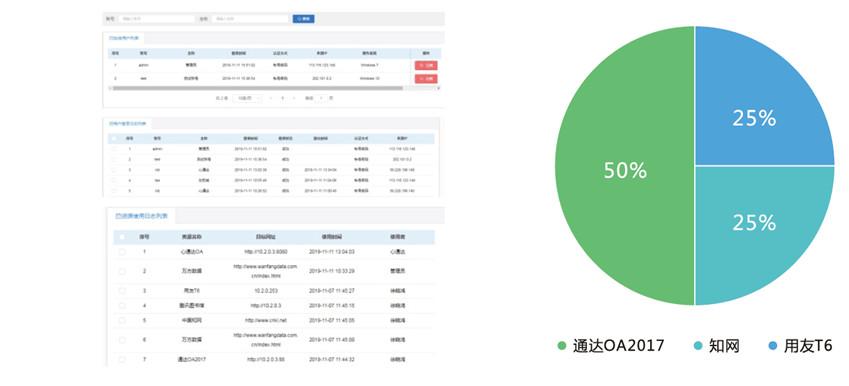Click the go-to-page number input
Viewport: 849px width, 386px height.
321,98
